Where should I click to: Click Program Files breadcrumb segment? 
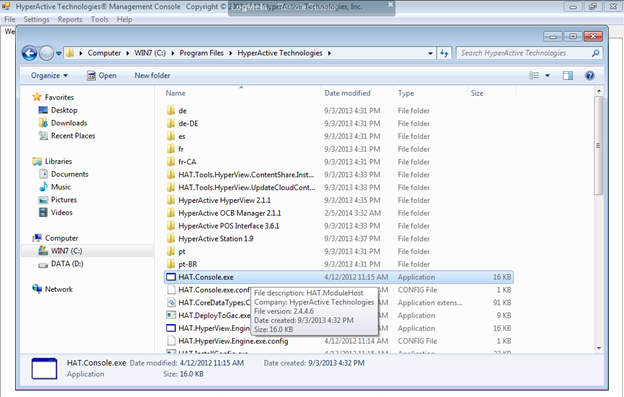pyautogui.click(x=201, y=53)
